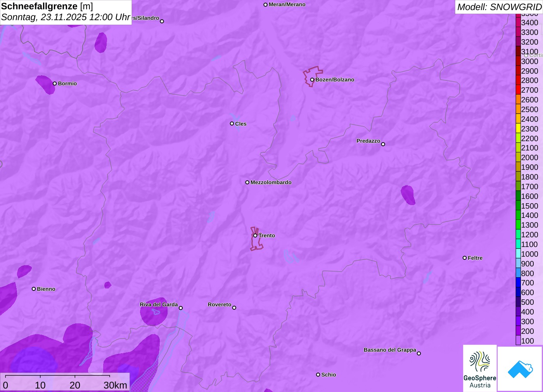Click the Mezzolombardo marker dot
The image size is (543, 392).
pyautogui.click(x=247, y=182)
